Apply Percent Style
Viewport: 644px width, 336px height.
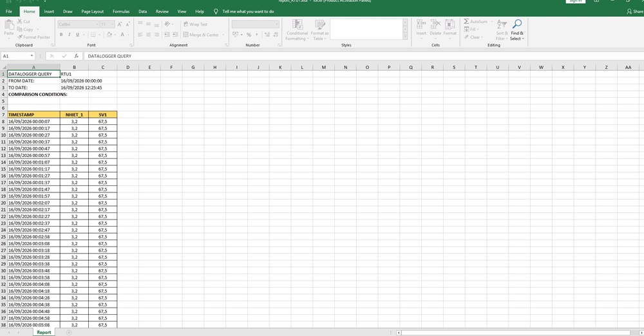(249, 35)
